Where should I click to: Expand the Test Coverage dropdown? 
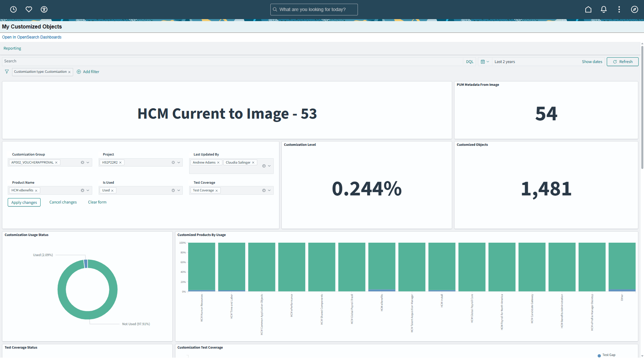tap(269, 190)
